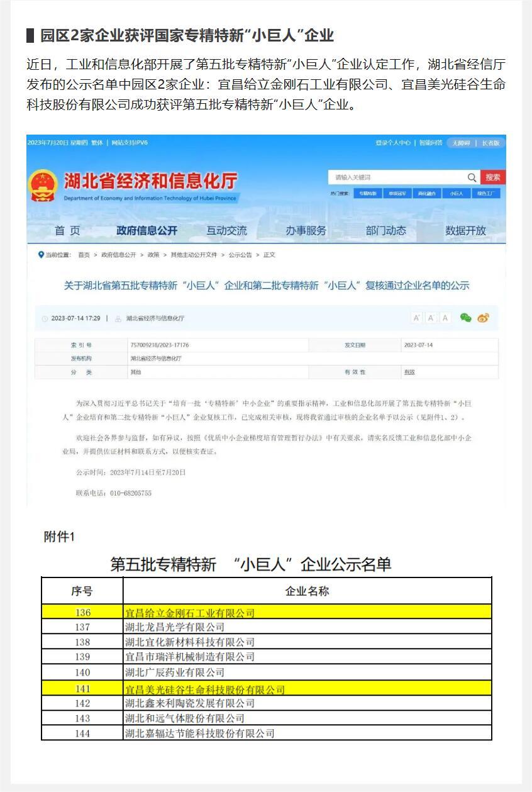This screenshot has width=532, height=792.
Task: Click the red 搜索 button
Action: coord(493,177)
